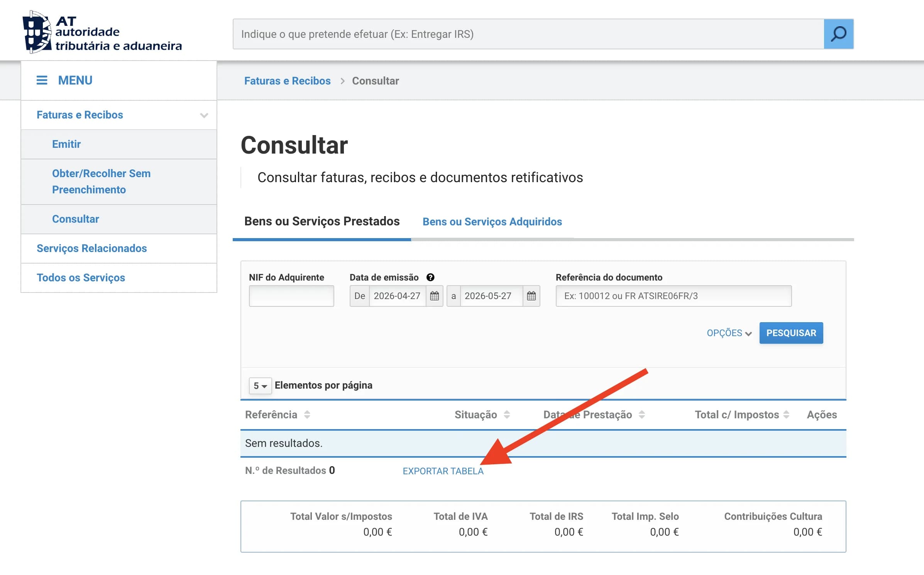The height and width of the screenshot is (575, 924).
Task: Click the Consultar breadcrumb text
Action: click(x=375, y=81)
